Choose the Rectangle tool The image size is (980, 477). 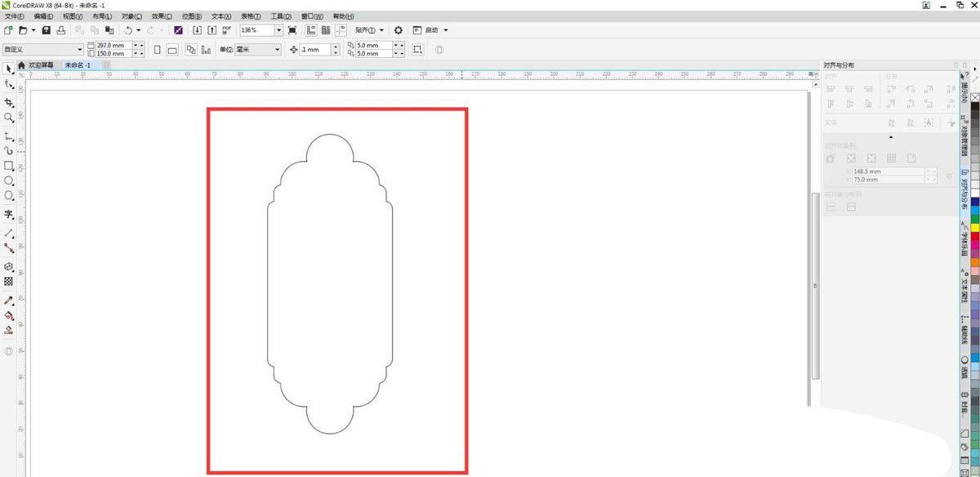pyautogui.click(x=9, y=166)
